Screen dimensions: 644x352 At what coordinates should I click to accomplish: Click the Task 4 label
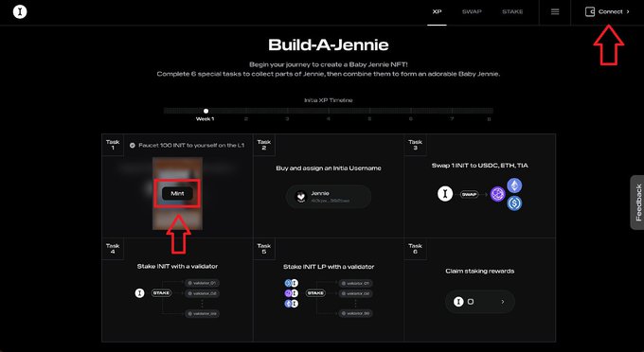click(113, 249)
